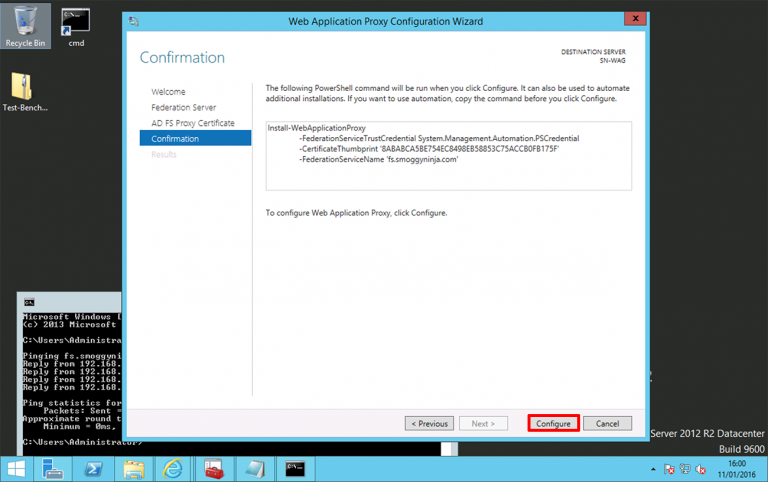The image size is (768, 482).
Task: Open the clock showing 16:00
Action: [x=737, y=469]
